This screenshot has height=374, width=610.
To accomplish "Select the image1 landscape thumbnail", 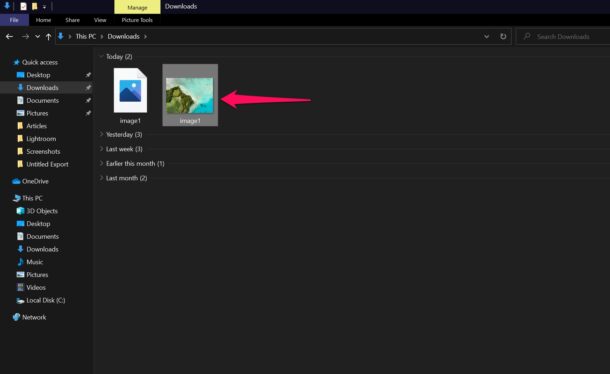I will 190,95.
